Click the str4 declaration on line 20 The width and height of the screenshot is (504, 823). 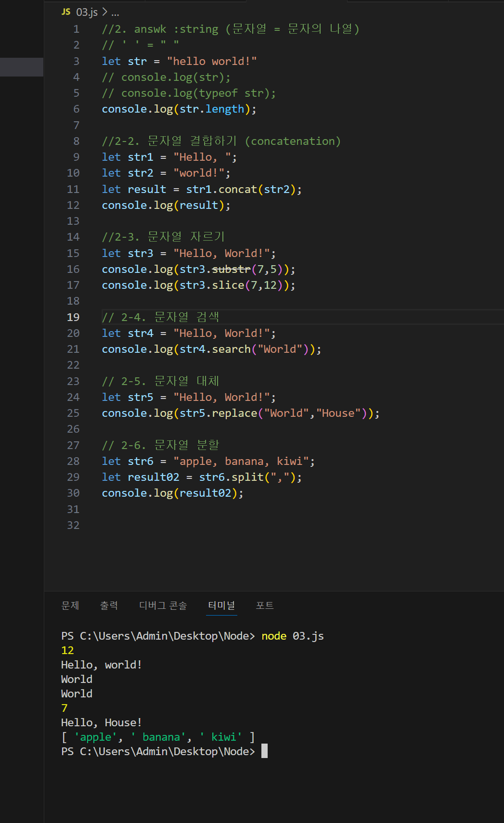click(189, 333)
